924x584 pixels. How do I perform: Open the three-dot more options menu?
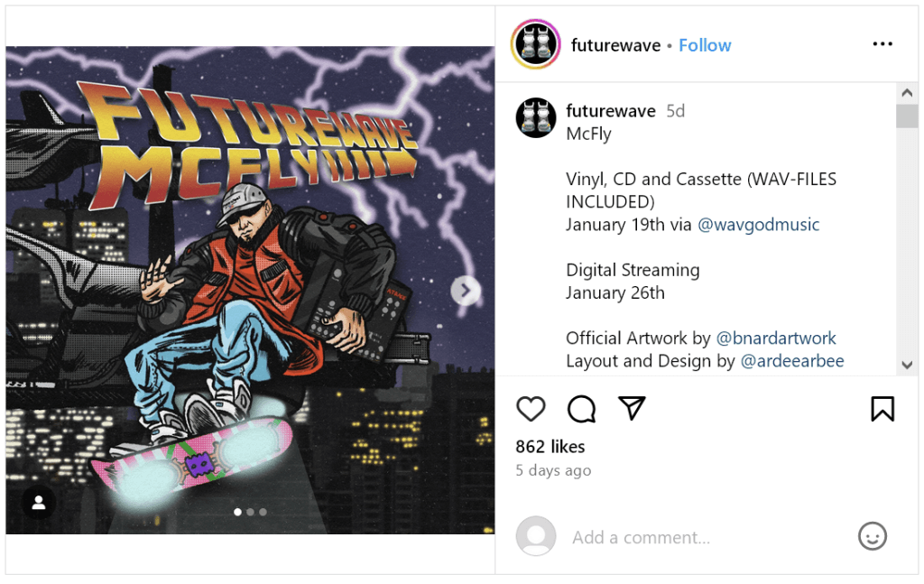coord(882,44)
